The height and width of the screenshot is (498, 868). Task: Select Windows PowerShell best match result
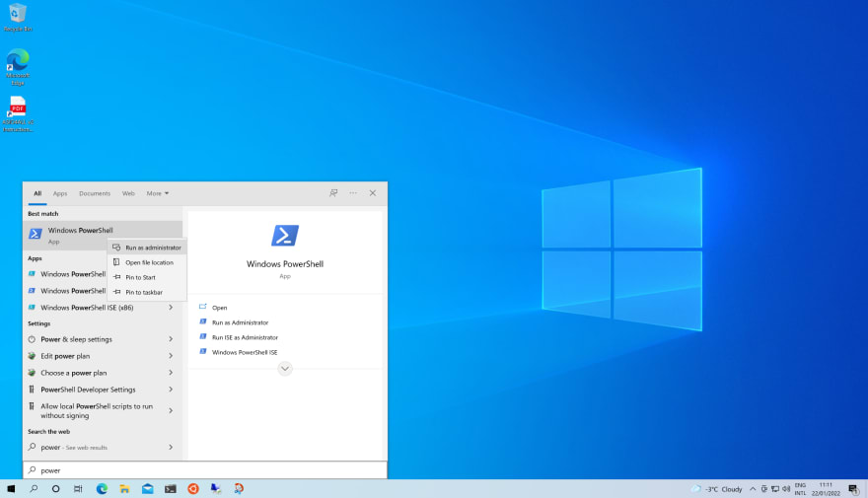[103, 235]
